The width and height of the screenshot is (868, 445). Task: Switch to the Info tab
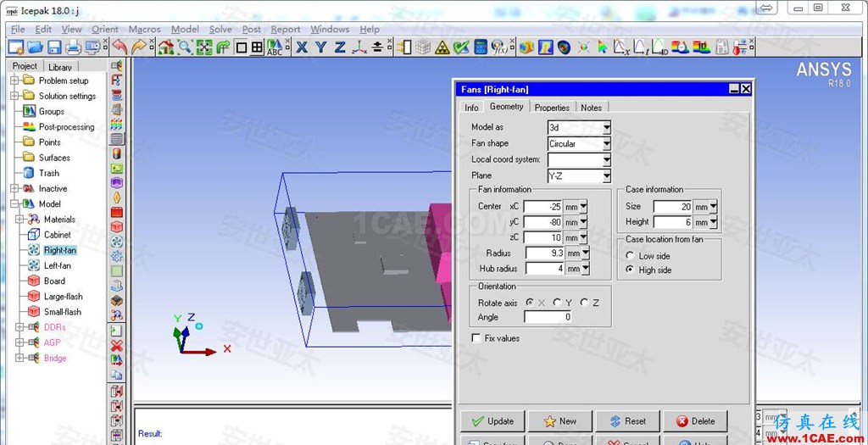click(471, 108)
